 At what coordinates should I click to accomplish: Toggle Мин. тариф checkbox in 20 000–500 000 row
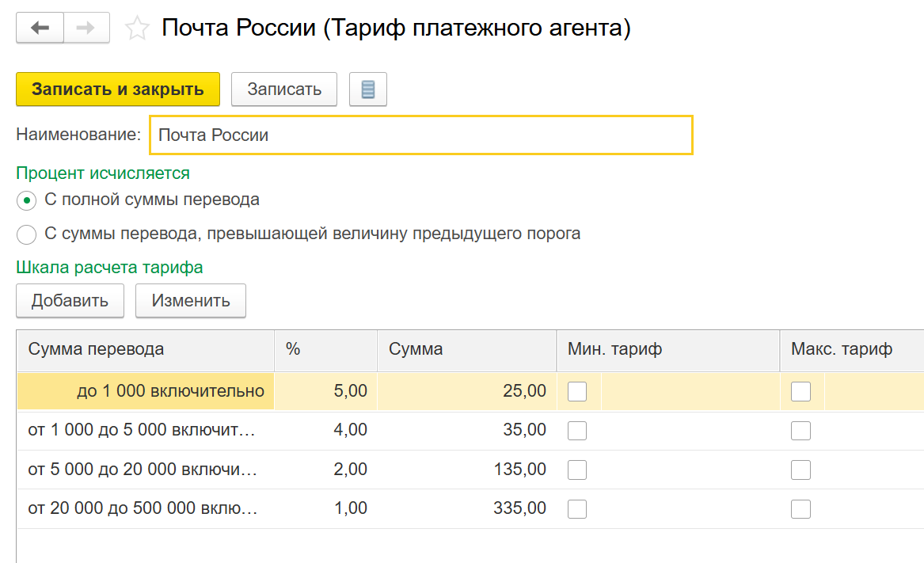(x=577, y=509)
